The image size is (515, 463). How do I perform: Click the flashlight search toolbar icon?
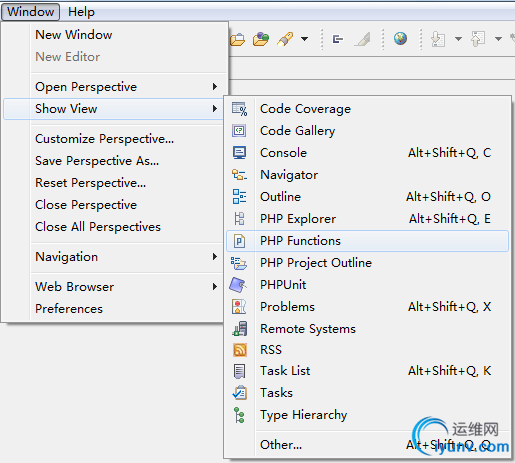tap(285, 39)
